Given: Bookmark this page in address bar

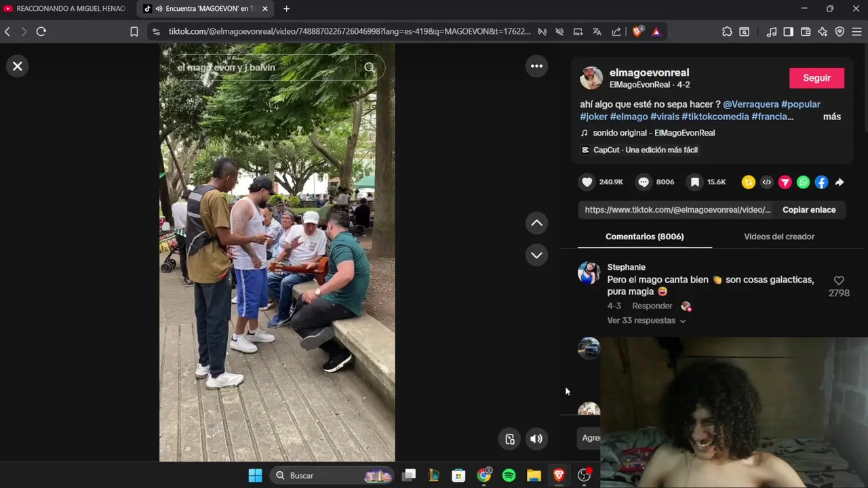Looking at the screenshot, I should (x=134, y=31).
